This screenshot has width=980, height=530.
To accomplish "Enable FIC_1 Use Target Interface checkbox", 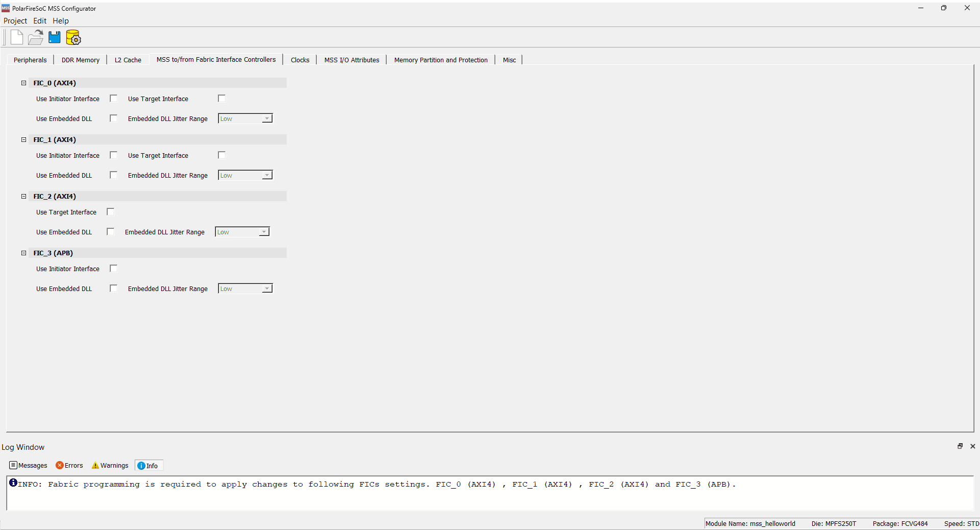I will click(221, 155).
